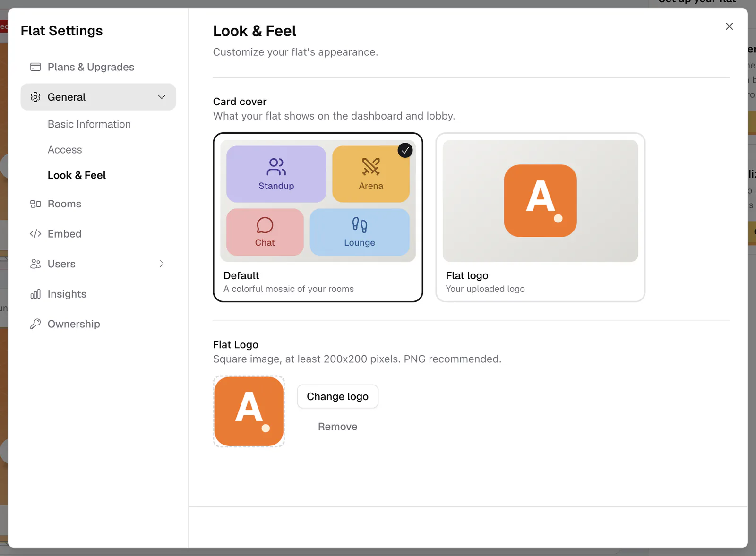
Task: Click the Ownership key icon
Action: point(35,324)
